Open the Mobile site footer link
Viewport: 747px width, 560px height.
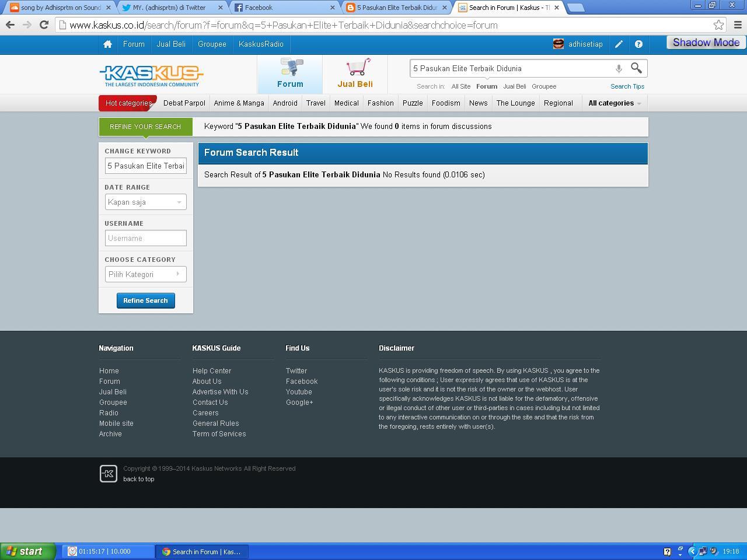pyautogui.click(x=116, y=423)
